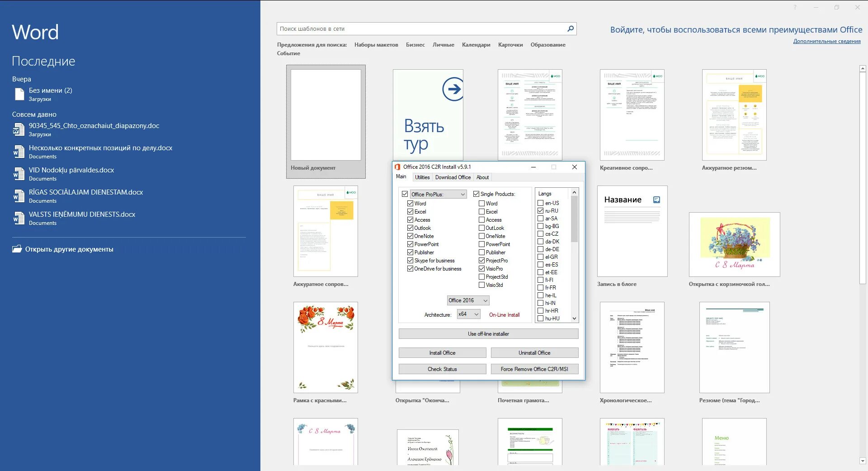868x471 pixels.
Task: Uncheck Skype for business checkbox
Action: 410,261
